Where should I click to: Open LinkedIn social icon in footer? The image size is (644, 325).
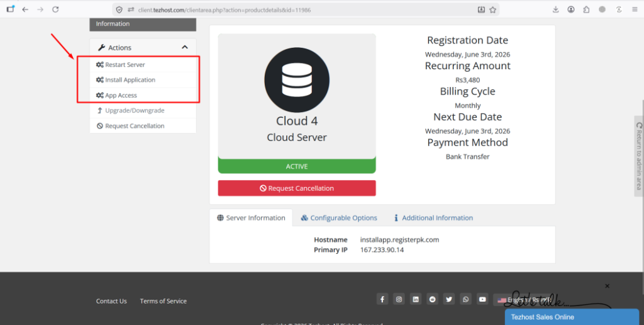click(416, 299)
